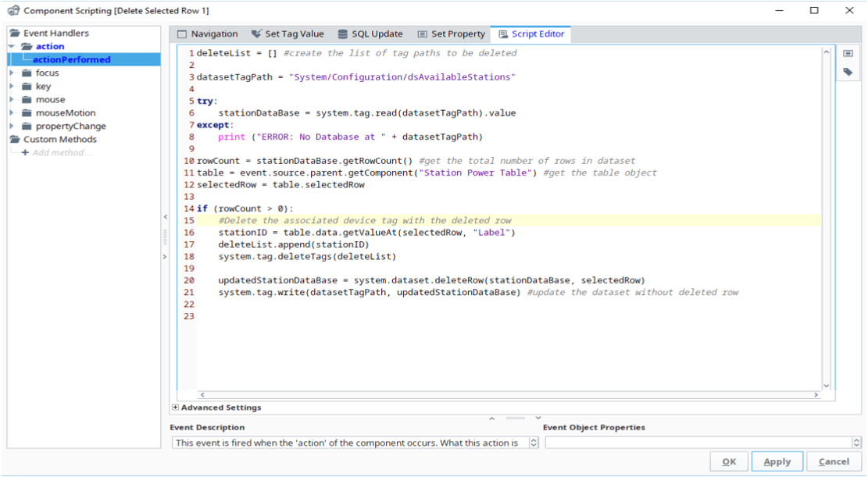Collapse the script area with the up arrow above Event Description
This screenshot has width=868, height=477.
pyautogui.click(x=491, y=418)
